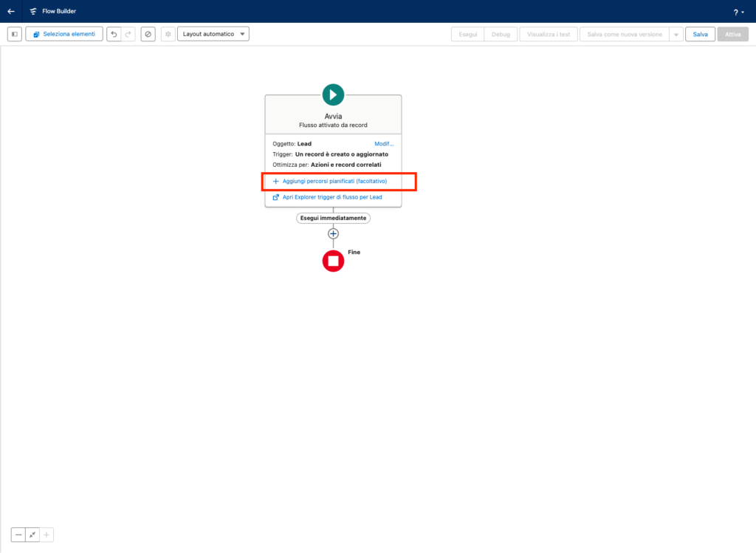
Task: Click the zoom out minus button
Action: [18, 535]
